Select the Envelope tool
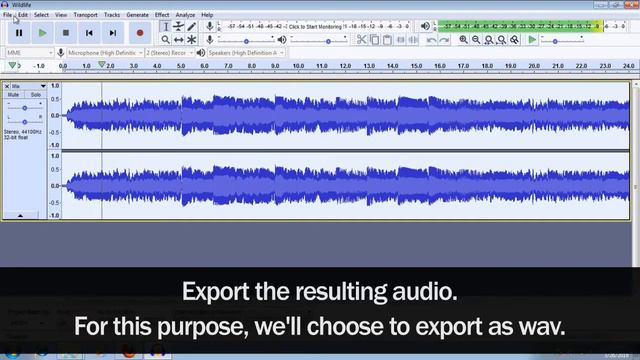The height and width of the screenshot is (360, 640). (x=178, y=27)
